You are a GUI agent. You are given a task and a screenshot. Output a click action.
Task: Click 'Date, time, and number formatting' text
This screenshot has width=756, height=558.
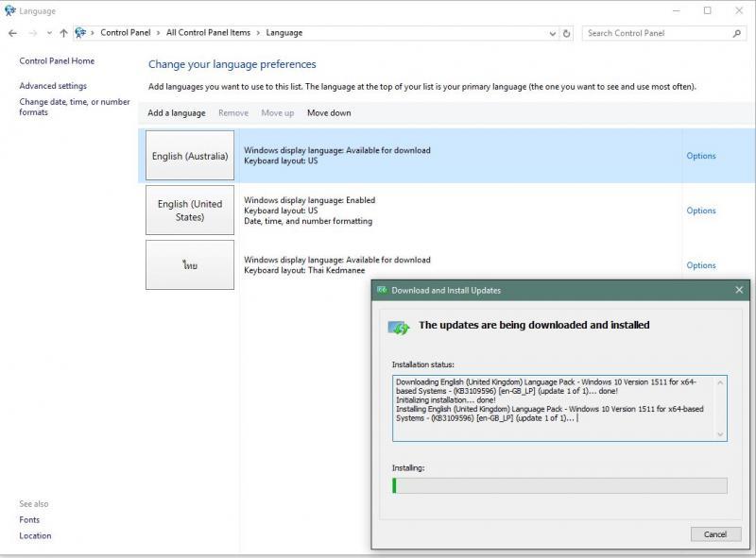click(x=308, y=221)
